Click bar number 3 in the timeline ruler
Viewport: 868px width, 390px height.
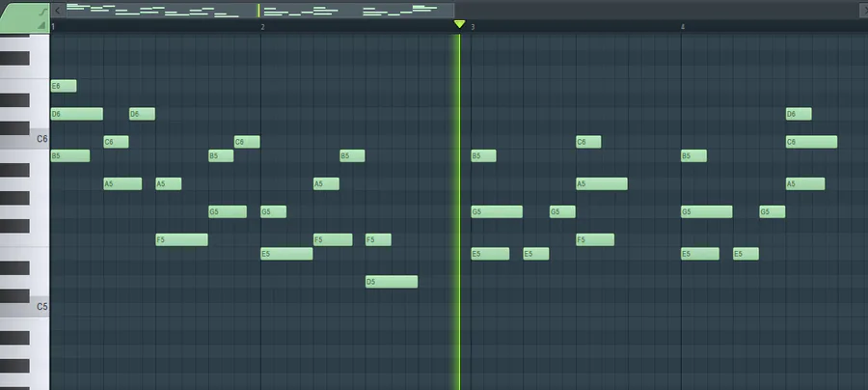tap(473, 27)
